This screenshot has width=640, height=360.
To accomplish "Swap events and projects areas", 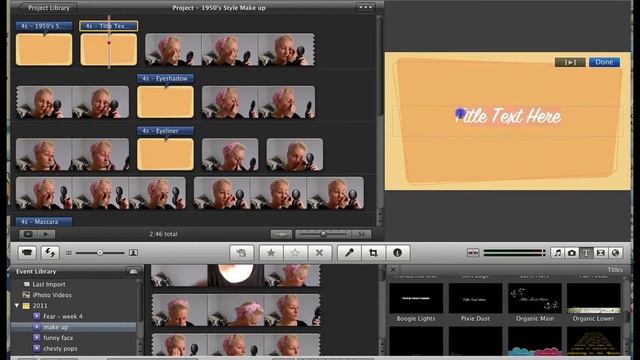I will (x=50, y=253).
